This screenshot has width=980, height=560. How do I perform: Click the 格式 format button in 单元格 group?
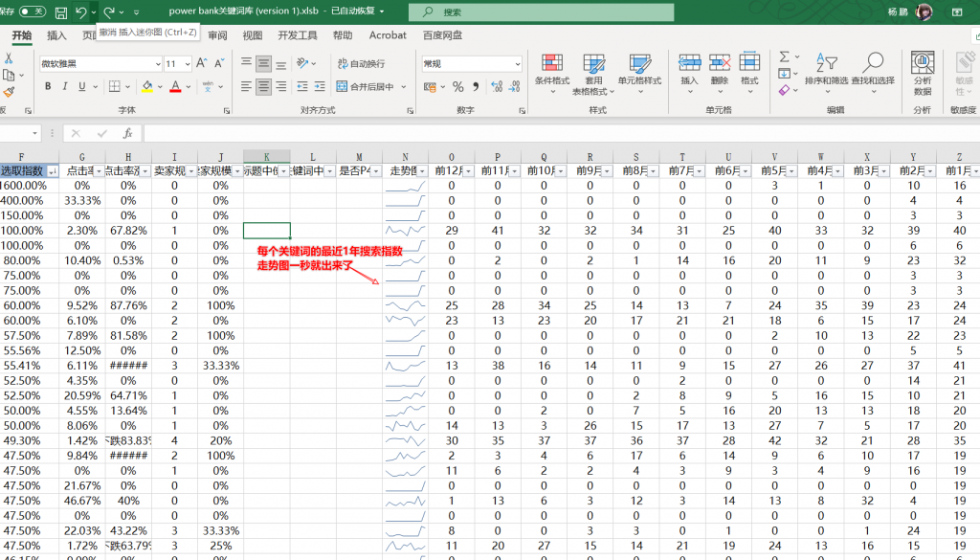749,74
